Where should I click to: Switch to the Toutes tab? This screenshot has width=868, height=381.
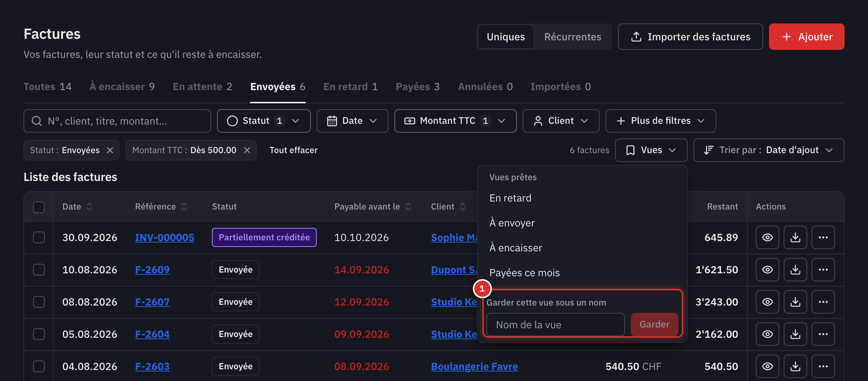click(x=47, y=87)
